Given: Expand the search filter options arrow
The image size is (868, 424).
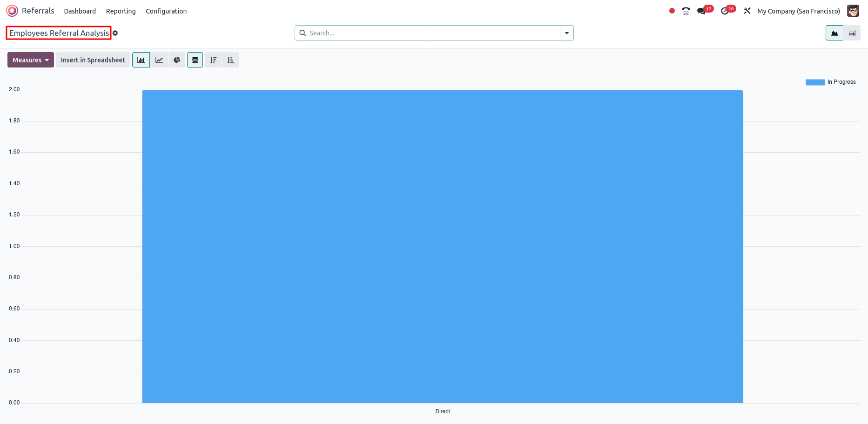Looking at the screenshot, I should [567, 33].
